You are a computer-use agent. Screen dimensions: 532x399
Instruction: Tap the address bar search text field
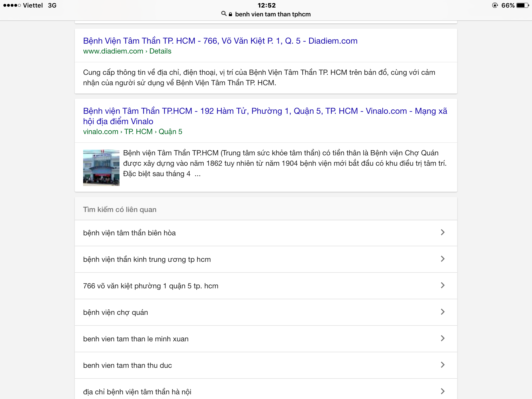pos(273,14)
